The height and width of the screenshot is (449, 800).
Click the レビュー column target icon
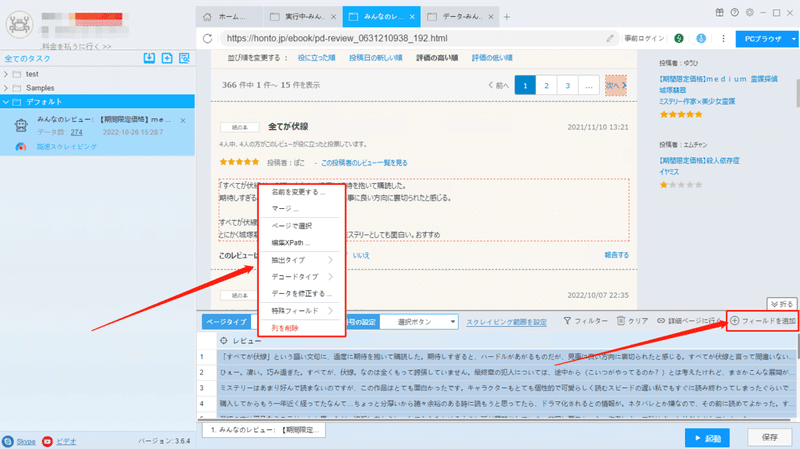pyautogui.click(x=223, y=340)
